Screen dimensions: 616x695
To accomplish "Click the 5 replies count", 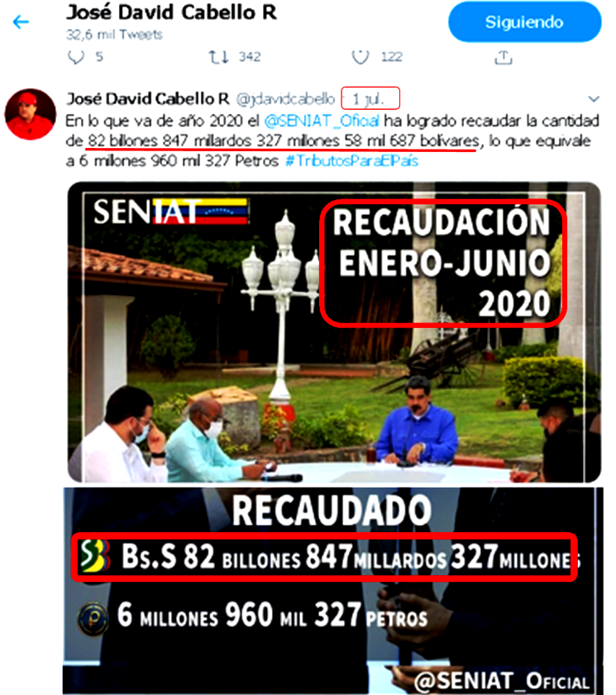I will point(99,57).
